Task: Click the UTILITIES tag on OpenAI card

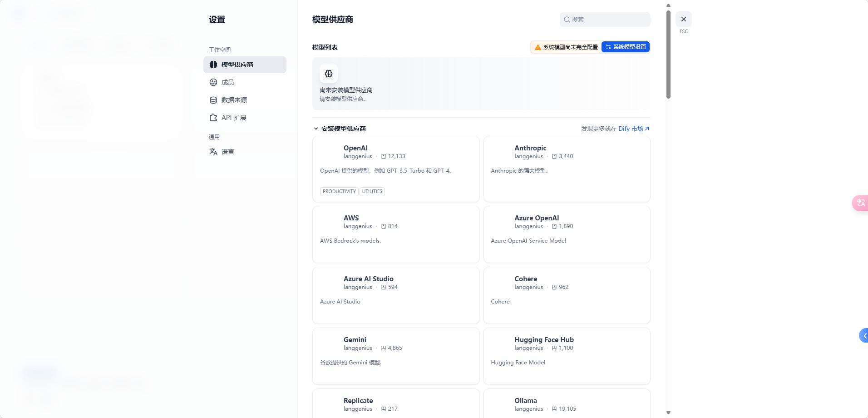Action: tap(372, 192)
